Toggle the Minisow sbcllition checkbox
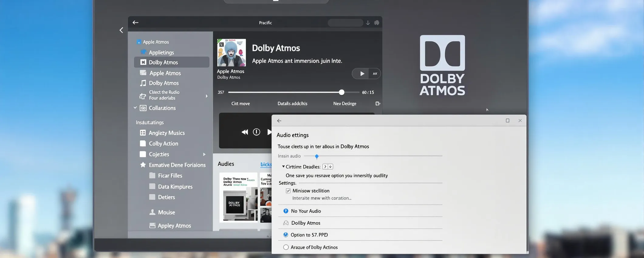The image size is (644, 258). click(288, 191)
